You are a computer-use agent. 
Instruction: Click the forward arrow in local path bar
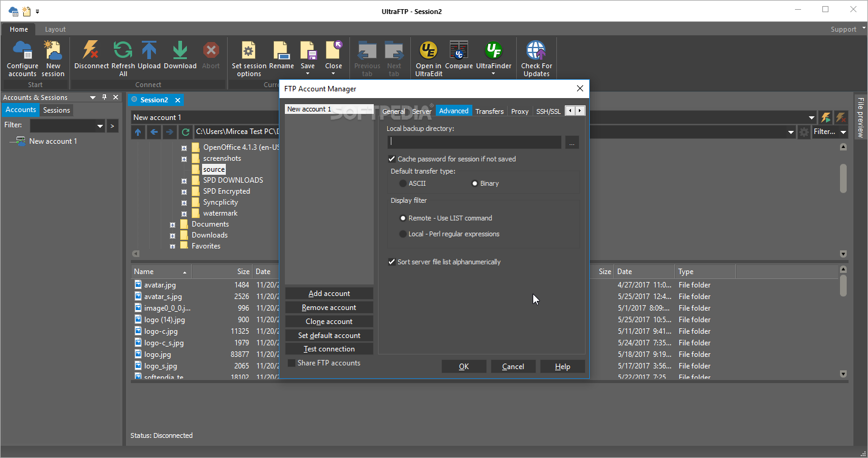point(170,132)
